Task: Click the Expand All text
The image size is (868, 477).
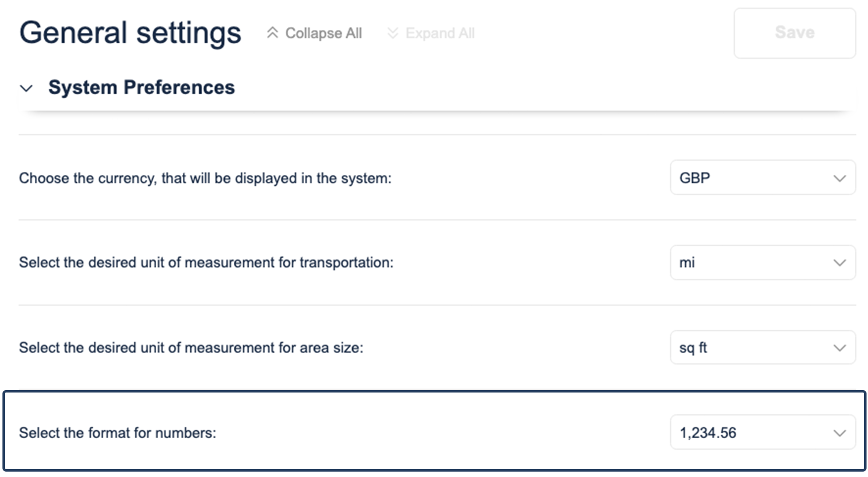Action: [x=440, y=33]
